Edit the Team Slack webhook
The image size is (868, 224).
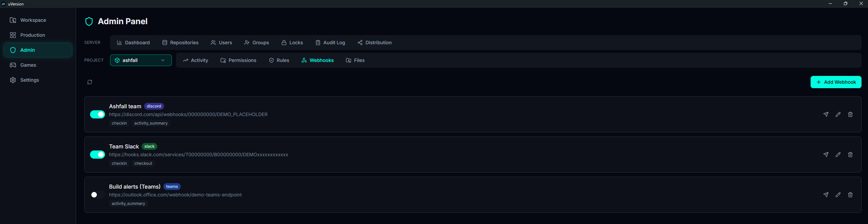click(838, 155)
